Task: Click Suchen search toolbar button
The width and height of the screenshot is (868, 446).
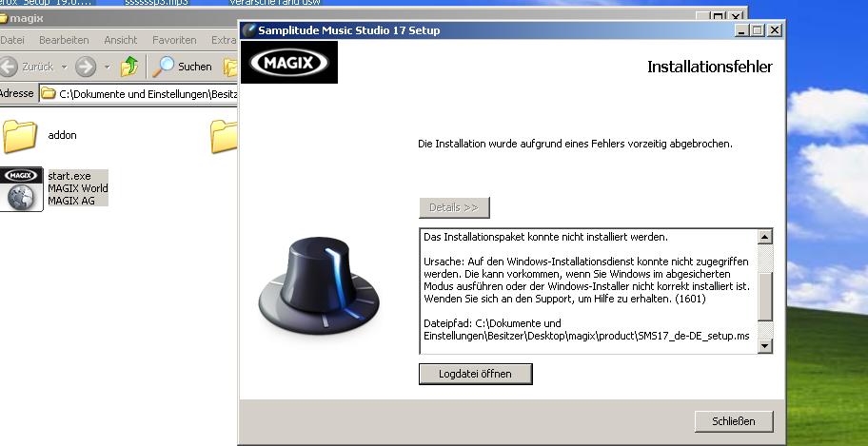Action: pyautogui.click(x=183, y=67)
